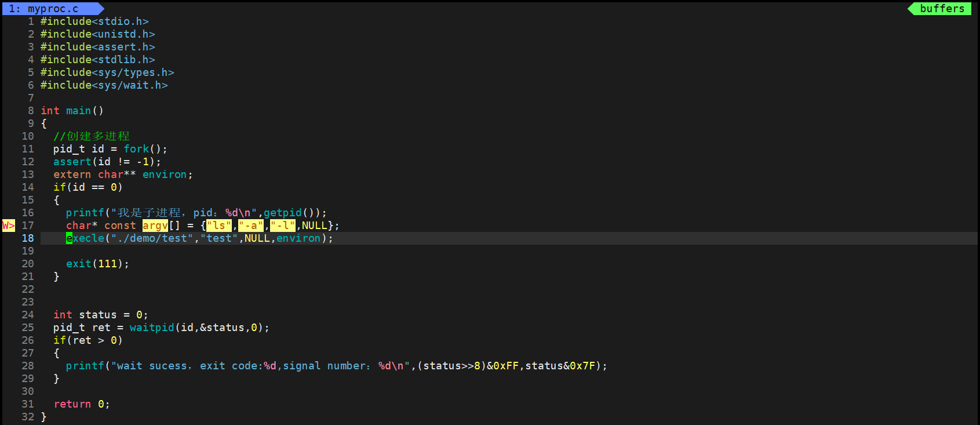Click the execle function call
The height and width of the screenshot is (425, 980).
pos(85,238)
